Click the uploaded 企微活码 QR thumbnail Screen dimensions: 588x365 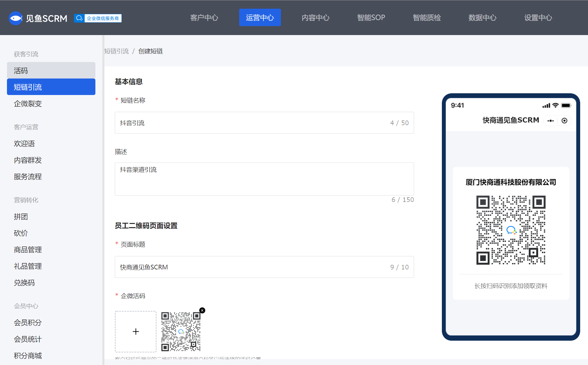pyautogui.click(x=181, y=331)
